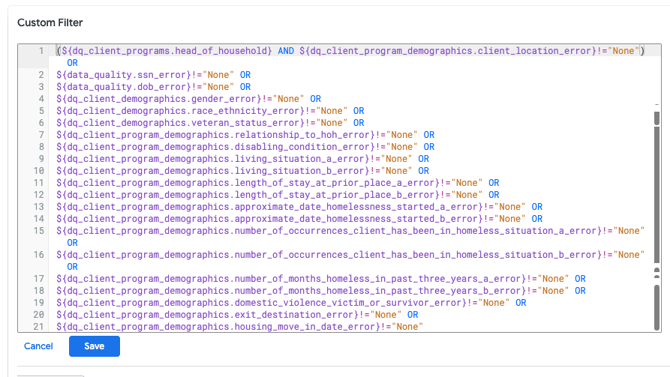Click the wrapped OR below line 15
The width and height of the screenshot is (670, 377).
(x=72, y=242)
